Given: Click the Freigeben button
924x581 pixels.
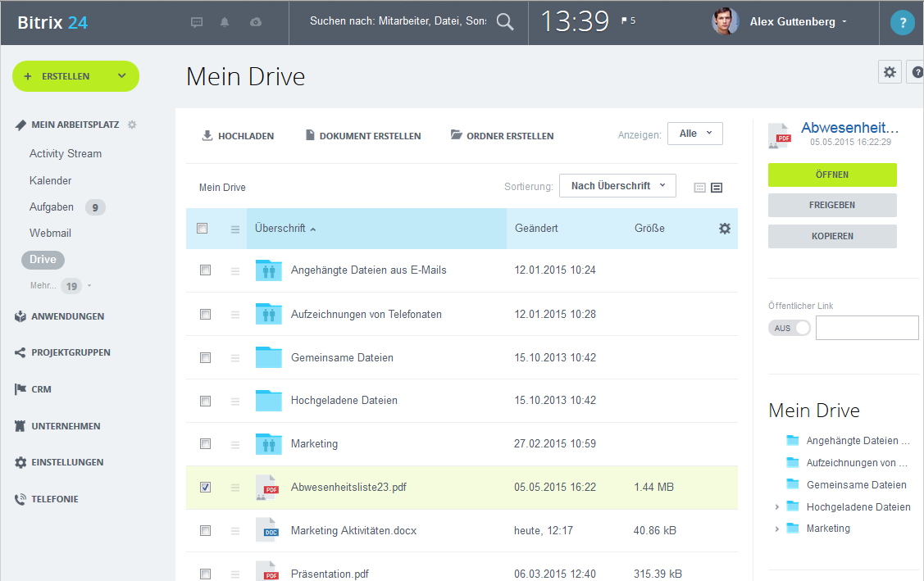Looking at the screenshot, I should (832, 205).
